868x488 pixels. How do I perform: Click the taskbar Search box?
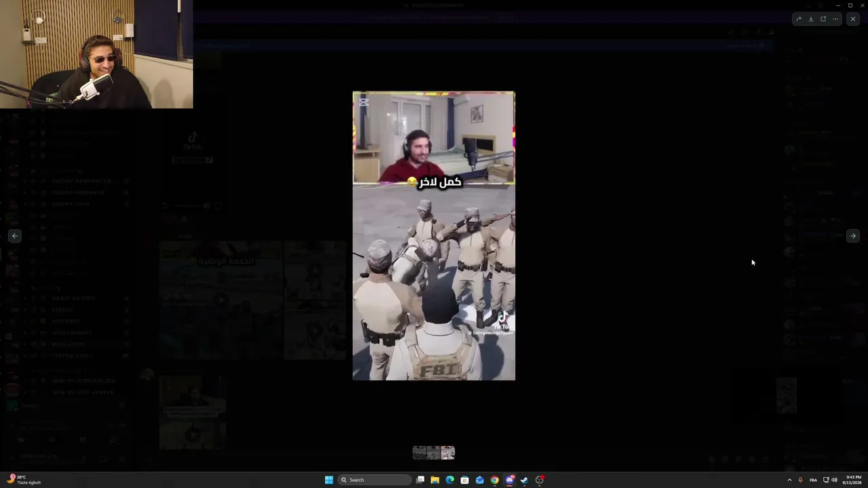(375, 480)
